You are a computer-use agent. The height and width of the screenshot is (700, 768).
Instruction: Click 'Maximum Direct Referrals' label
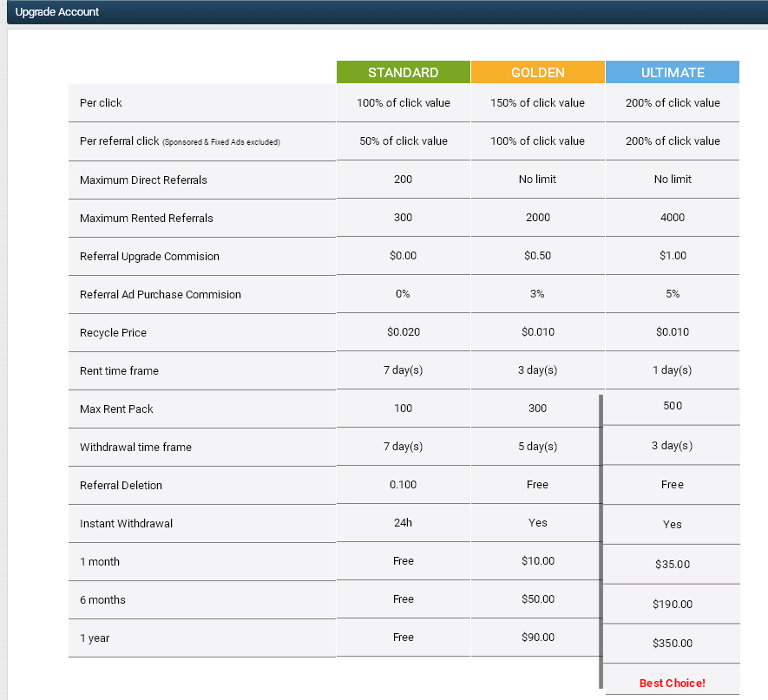143,180
